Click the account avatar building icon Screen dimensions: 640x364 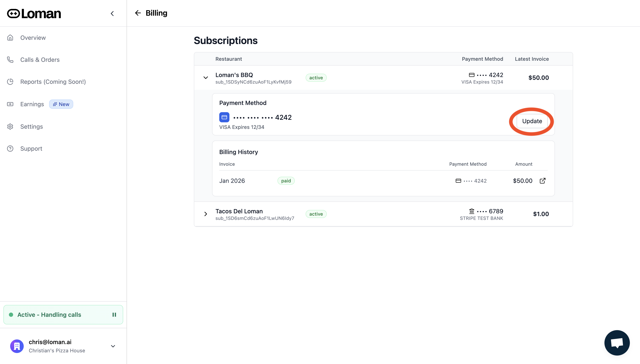pyautogui.click(x=17, y=346)
